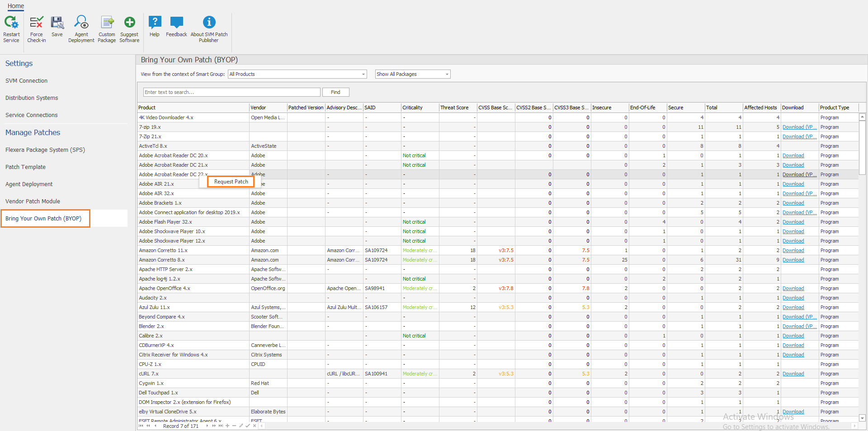Viewport: 868px width, 431px height.
Task: Click the Find button
Action: [335, 92]
